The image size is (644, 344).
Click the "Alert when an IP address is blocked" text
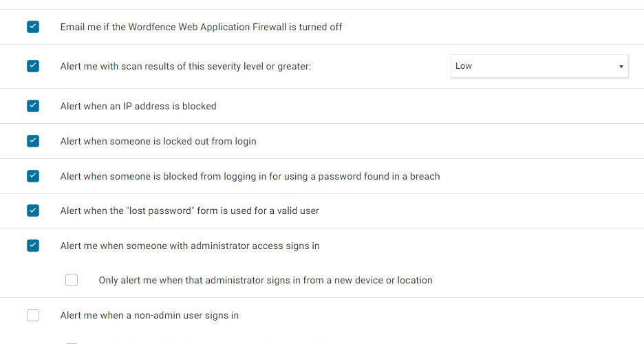(138, 106)
